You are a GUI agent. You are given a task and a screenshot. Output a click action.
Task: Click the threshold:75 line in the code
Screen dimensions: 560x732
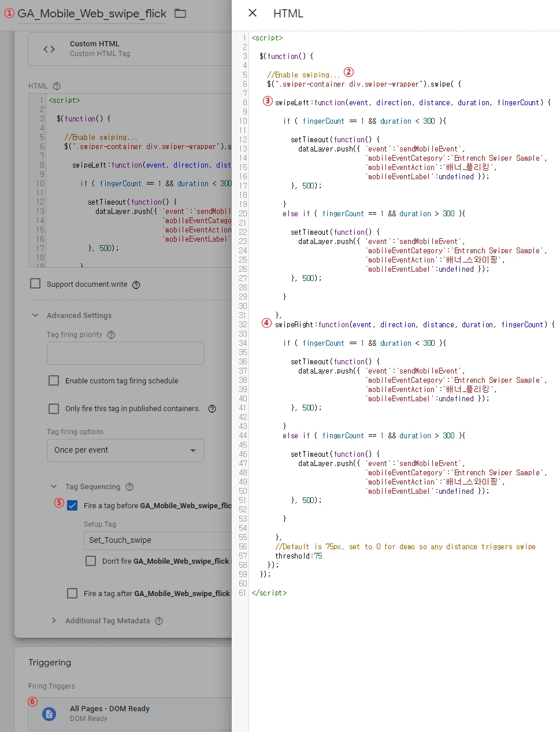tap(299, 556)
